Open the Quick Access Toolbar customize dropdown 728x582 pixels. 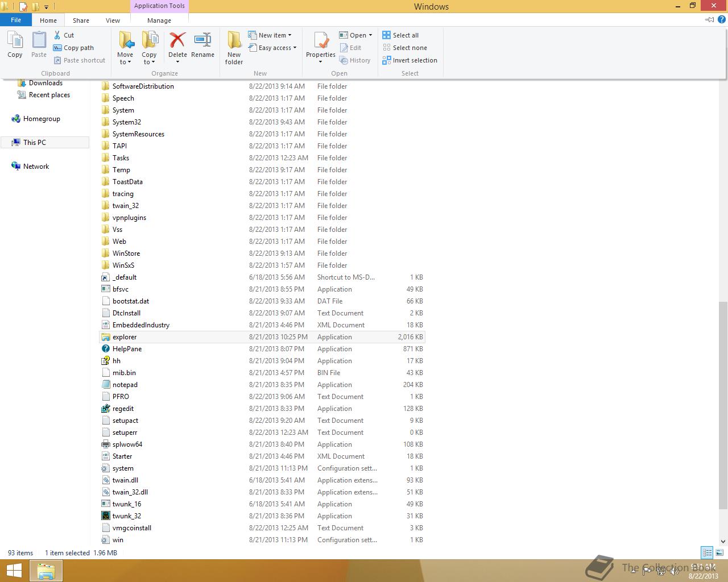click(46, 7)
